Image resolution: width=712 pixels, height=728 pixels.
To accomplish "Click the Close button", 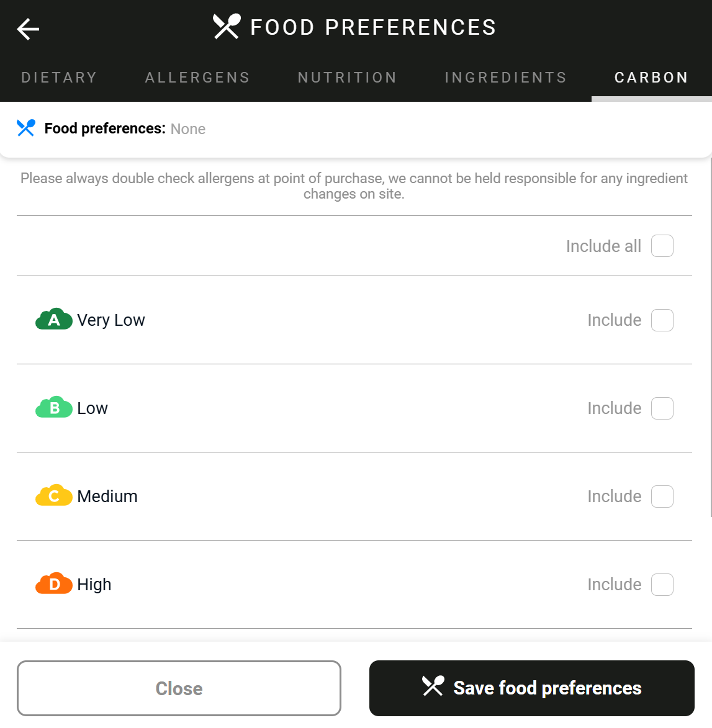I will tap(179, 688).
